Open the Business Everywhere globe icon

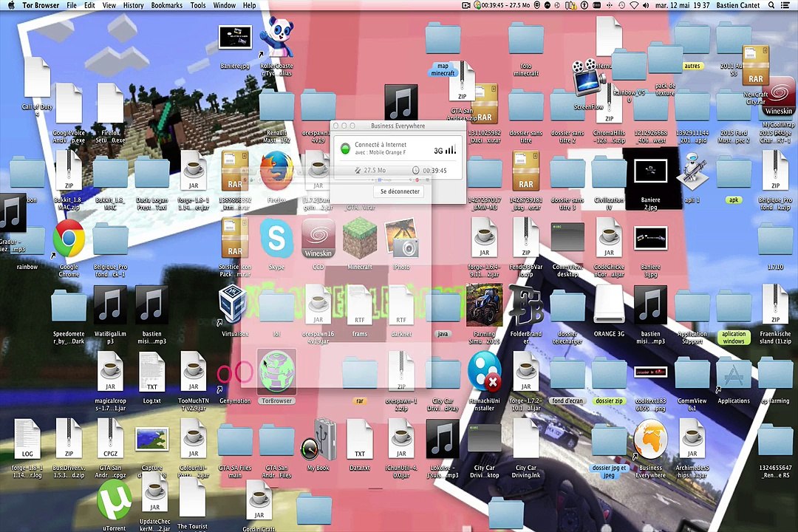pyautogui.click(x=650, y=438)
